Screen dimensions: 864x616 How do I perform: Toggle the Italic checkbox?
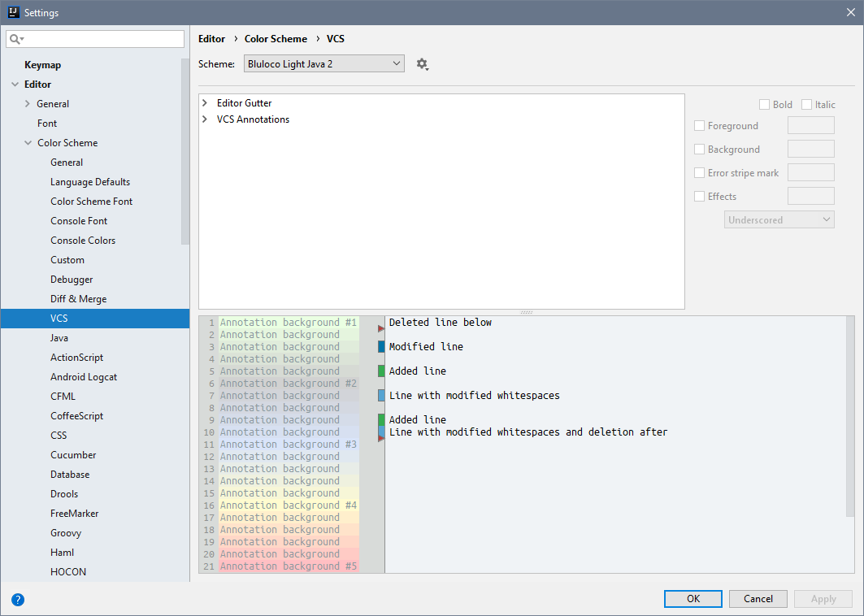point(806,105)
